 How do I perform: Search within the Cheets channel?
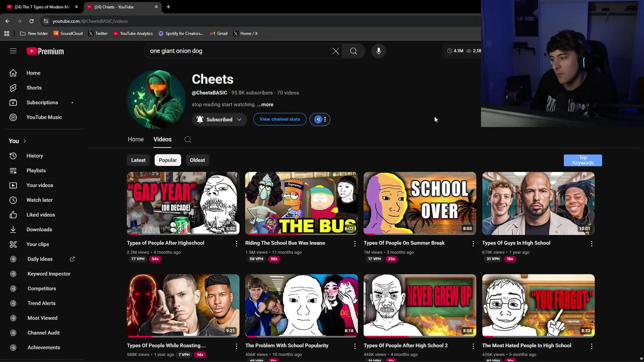pyautogui.click(x=188, y=139)
